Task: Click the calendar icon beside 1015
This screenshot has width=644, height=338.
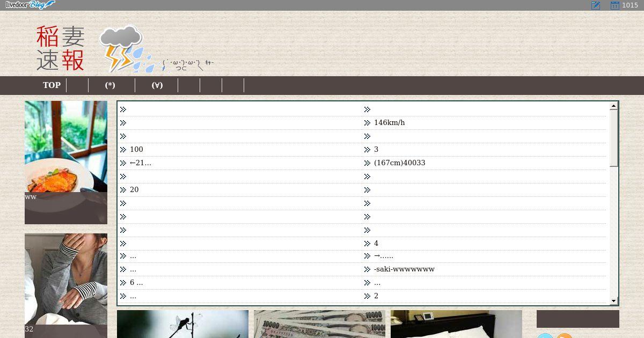Action: [x=615, y=5]
